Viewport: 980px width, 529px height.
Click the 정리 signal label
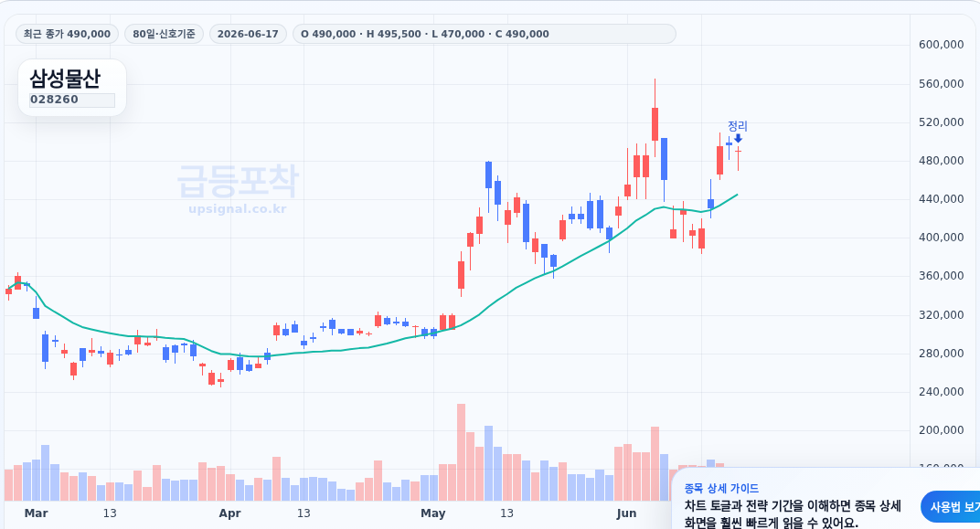click(738, 126)
